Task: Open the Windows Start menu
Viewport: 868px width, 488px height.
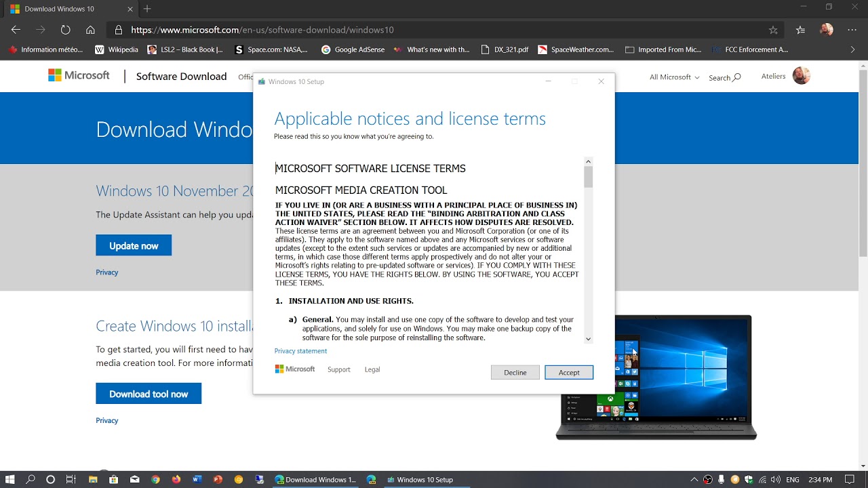Action: click(x=10, y=479)
